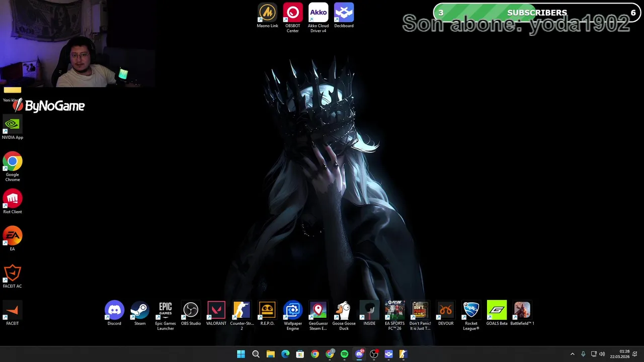
Task: Open the INSIDE game shortcut
Action: [369, 314]
